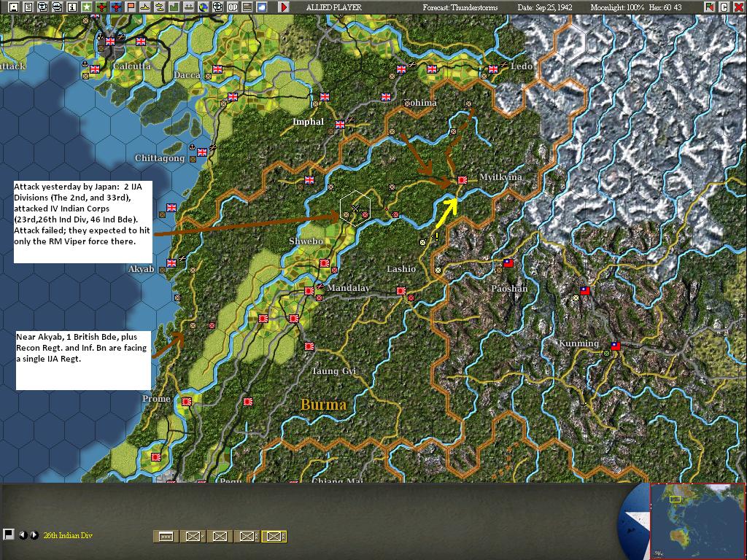Click the brown combat report panel icon

pos(247,7)
